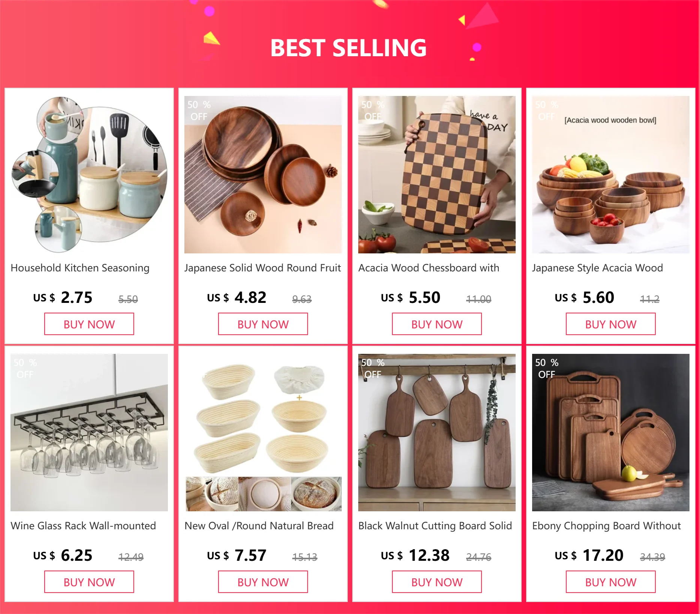This screenshot has width=700, height=614.
Task: Click BUY NOW under the 4.82 price
Action: 263,324
